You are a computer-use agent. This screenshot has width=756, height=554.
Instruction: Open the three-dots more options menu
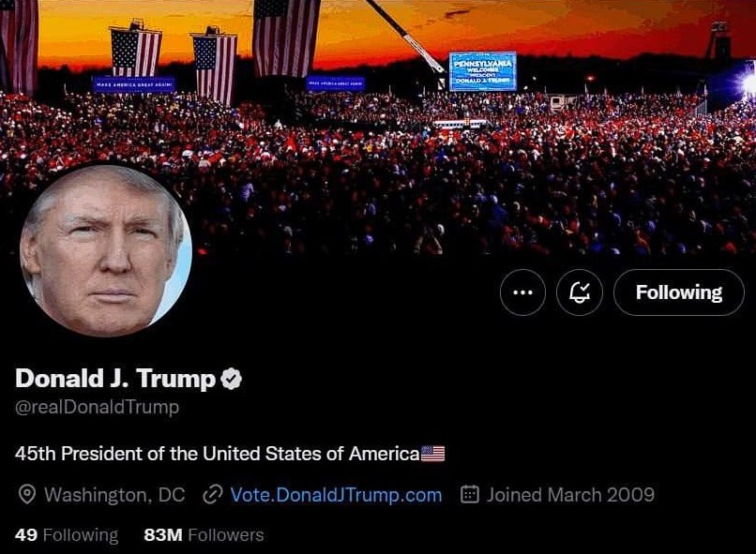pyautogui.click(x=522, y=292)
